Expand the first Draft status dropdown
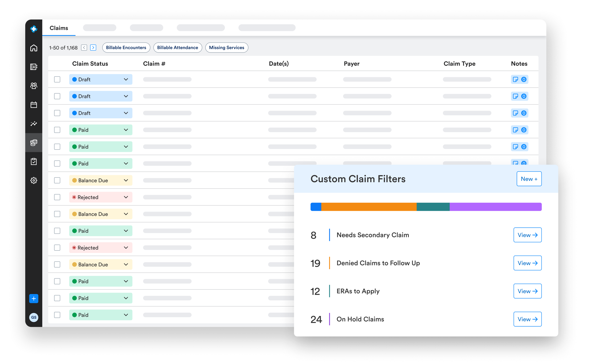 pos(126,79)
